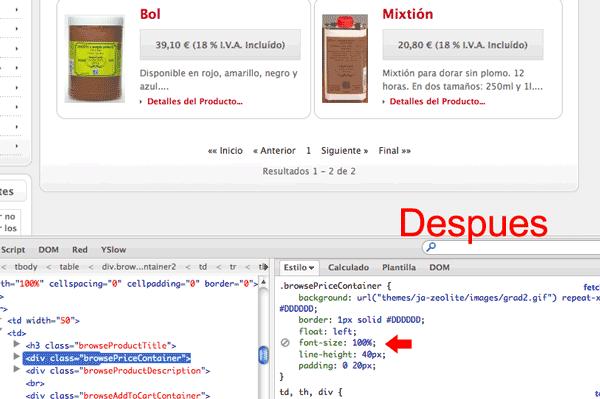This screenshot has width=600, height=399.
Task: Click the Mixtión product can thumbnail
Action: [345, 59]
